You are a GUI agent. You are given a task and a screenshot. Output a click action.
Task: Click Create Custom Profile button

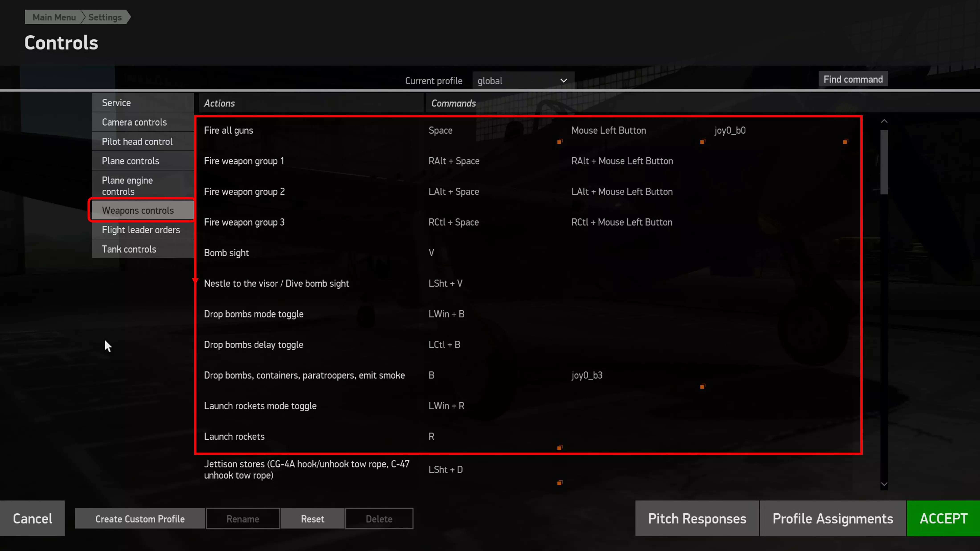click(140, 519)
